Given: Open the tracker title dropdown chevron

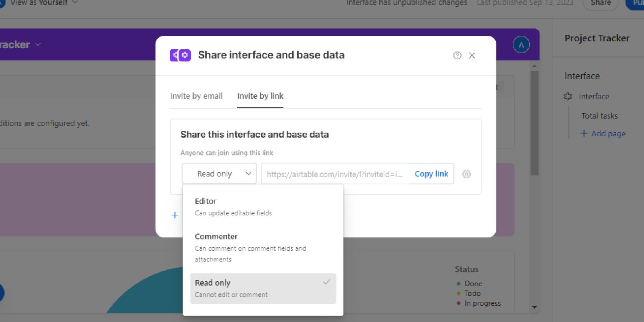Looking at the screenshot, I should click(38, 44).
